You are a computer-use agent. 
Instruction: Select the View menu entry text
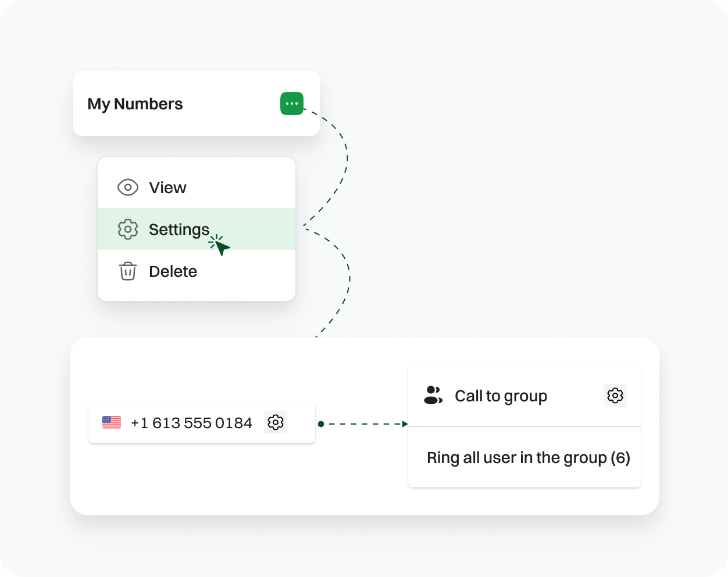tap(167, 187)
